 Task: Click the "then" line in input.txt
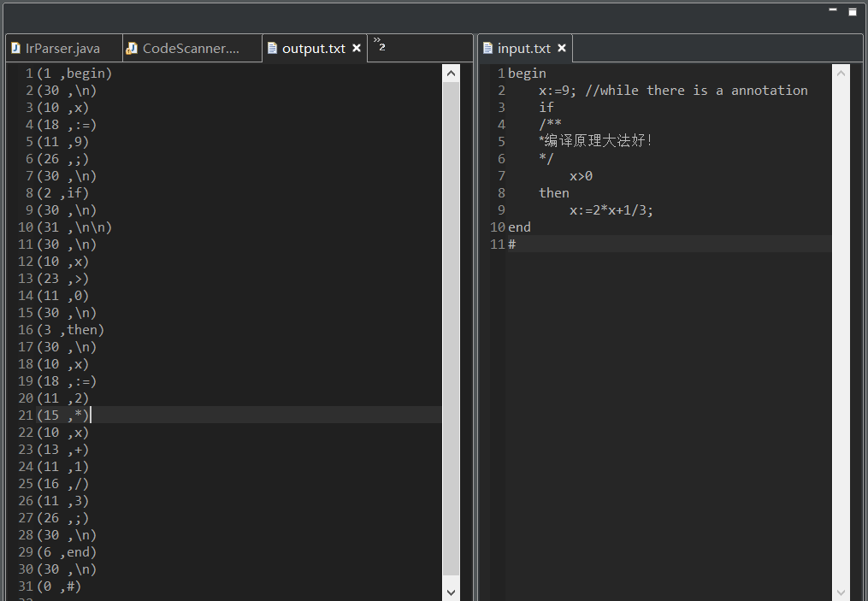pyautogui.click(x=554, y=193)
